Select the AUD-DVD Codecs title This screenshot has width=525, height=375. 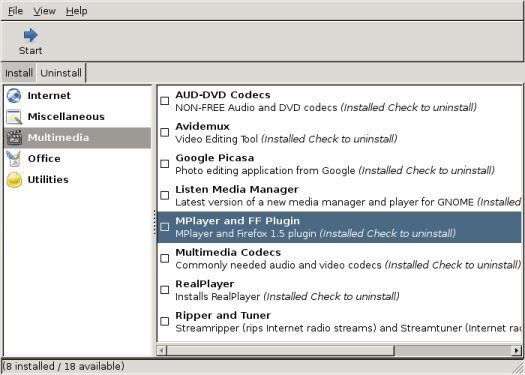point(223,95)
